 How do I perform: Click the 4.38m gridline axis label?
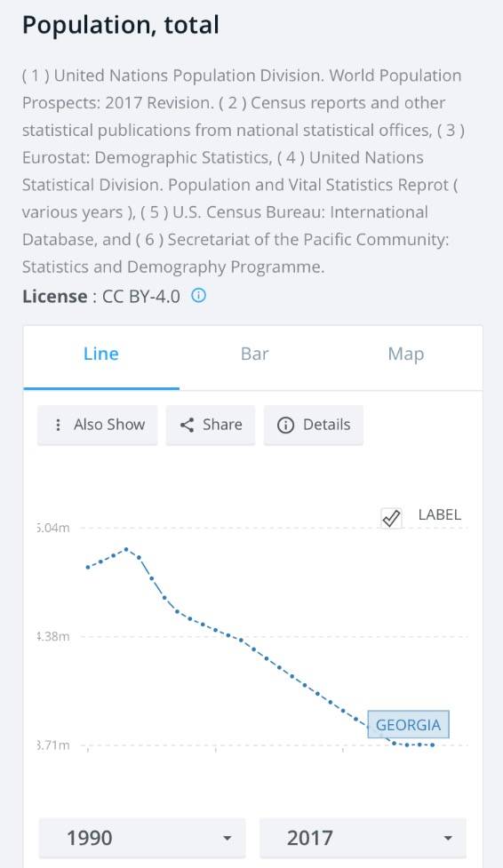53,636
